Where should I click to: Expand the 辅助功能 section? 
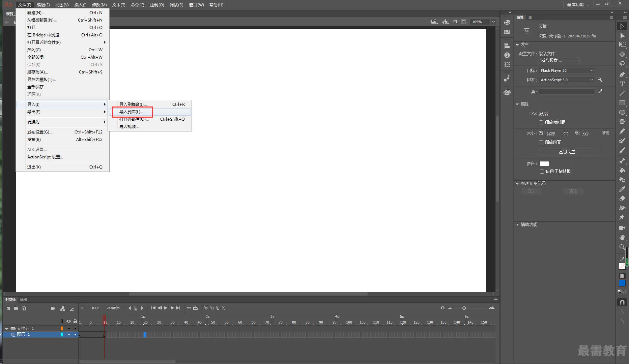coord(517,225)
